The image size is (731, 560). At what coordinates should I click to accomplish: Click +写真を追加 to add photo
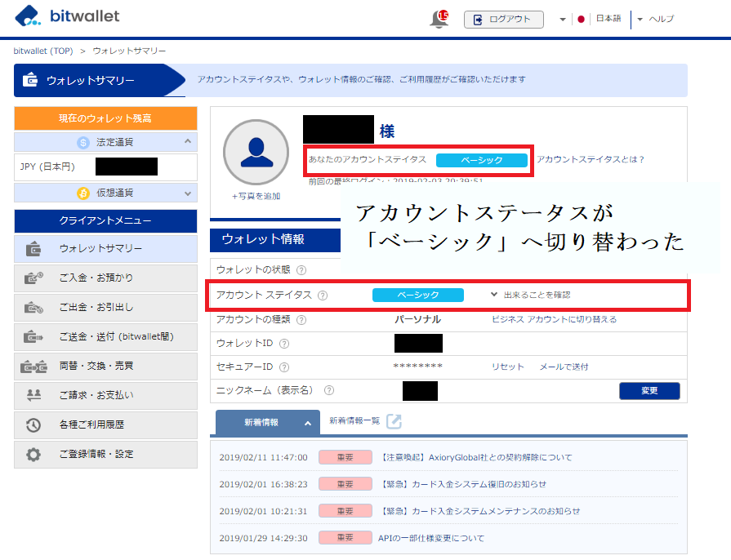pyautogui.click(x=256, y=196)
